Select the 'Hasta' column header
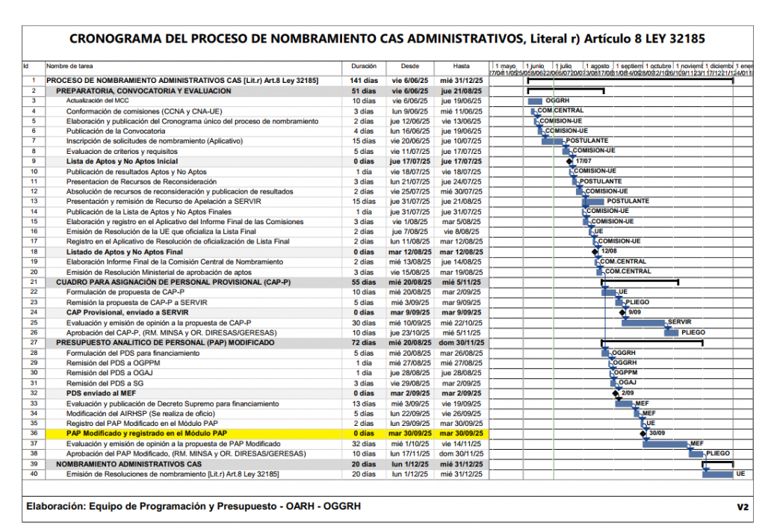 pos(461,66)
